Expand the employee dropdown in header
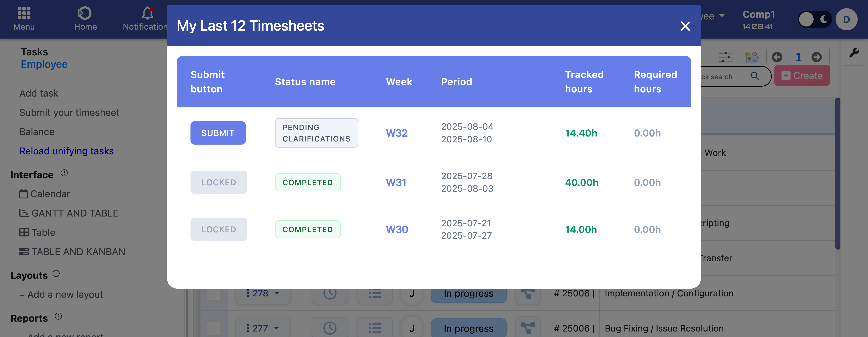Image resolution: width=868 pixels, height=337 pixels. [722, 15]
